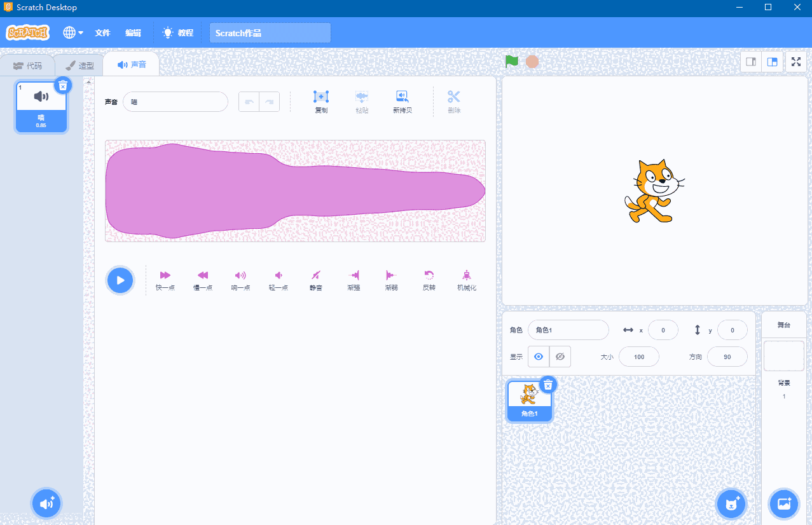Image resolution: width=812 pixels, height=525 pixels.
Task: Switch to small stage layout
Action: (751, 62)
